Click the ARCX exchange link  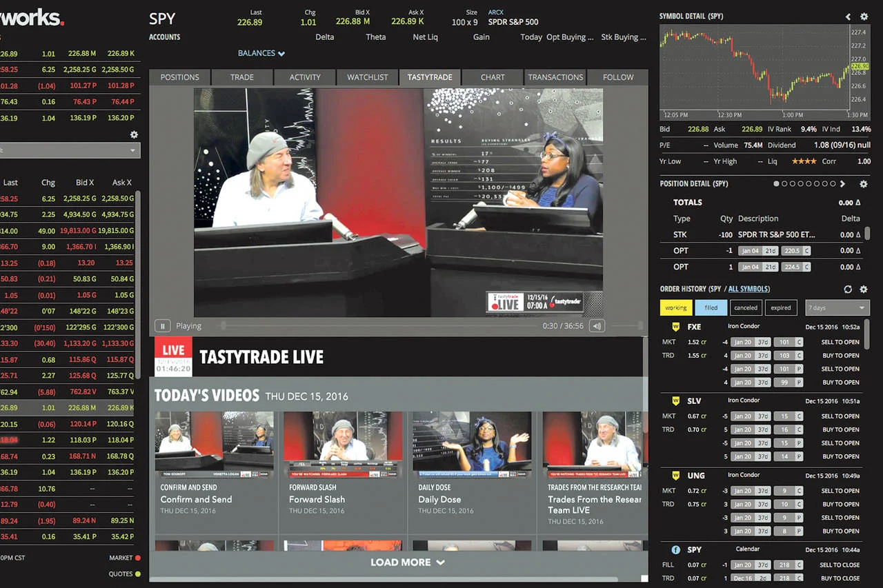[x=496, y=12]
